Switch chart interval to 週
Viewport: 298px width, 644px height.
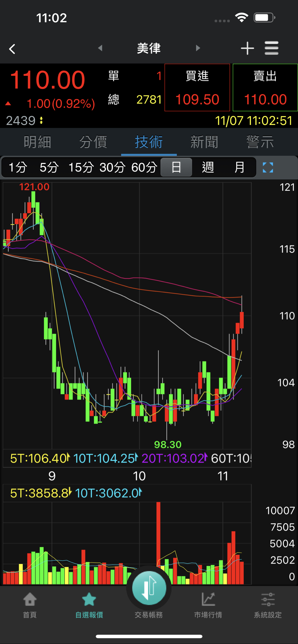point(208,167)
